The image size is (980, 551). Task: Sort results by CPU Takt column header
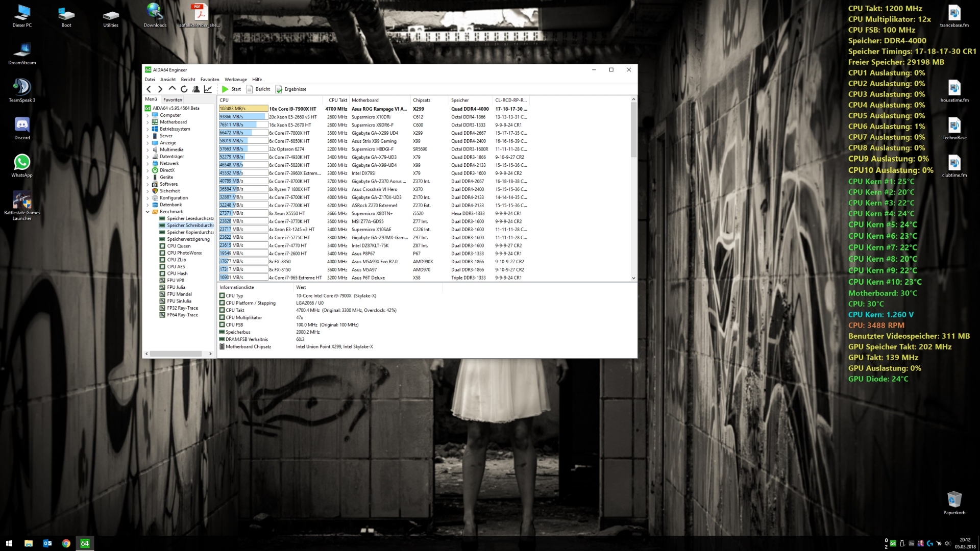(x=335, y=101)
